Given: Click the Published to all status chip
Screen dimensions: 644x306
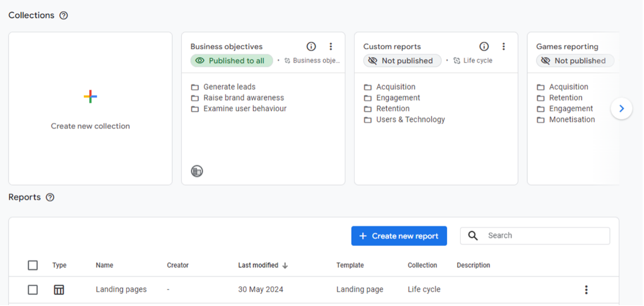Looking at the screenshot, I should [x=232, y=61].
